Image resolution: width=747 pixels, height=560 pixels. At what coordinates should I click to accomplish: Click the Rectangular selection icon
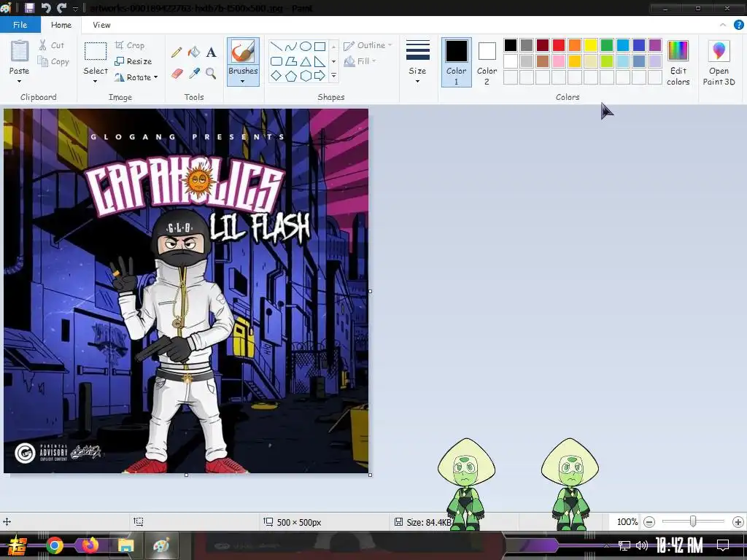coord(96,52)
